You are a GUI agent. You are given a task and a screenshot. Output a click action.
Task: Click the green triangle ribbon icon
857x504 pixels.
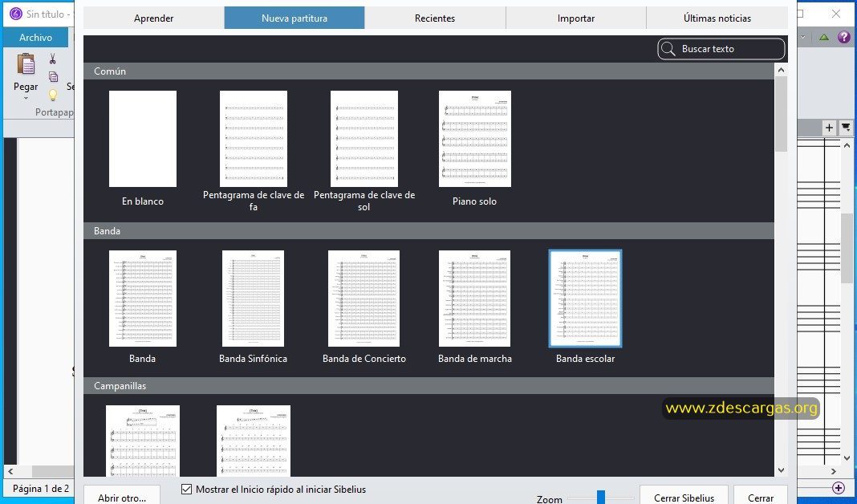[x=823, y=37]
